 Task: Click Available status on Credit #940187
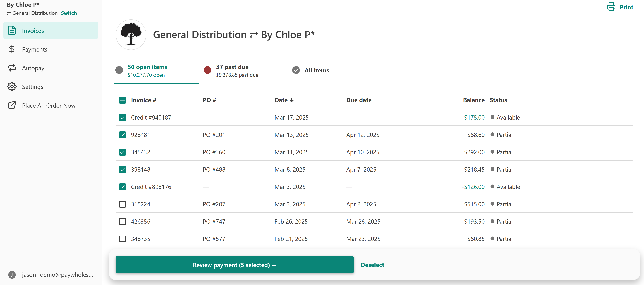[x=508, y=117]
